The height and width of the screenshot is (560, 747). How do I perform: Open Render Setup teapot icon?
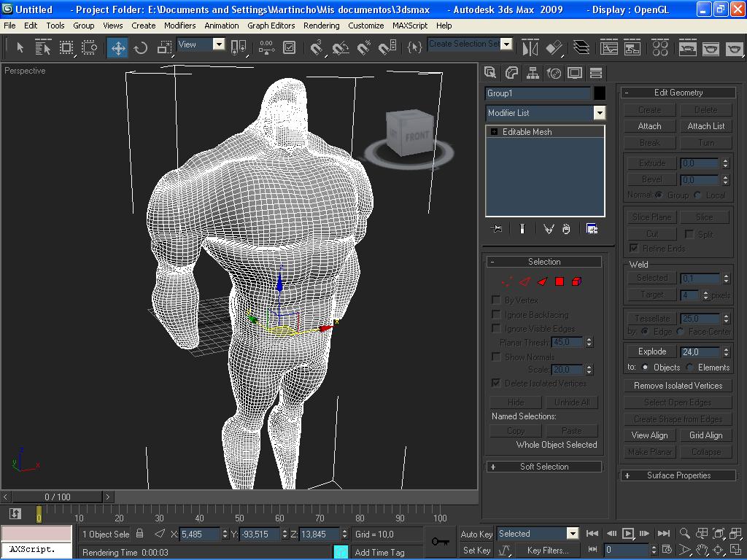coord(687,47)
